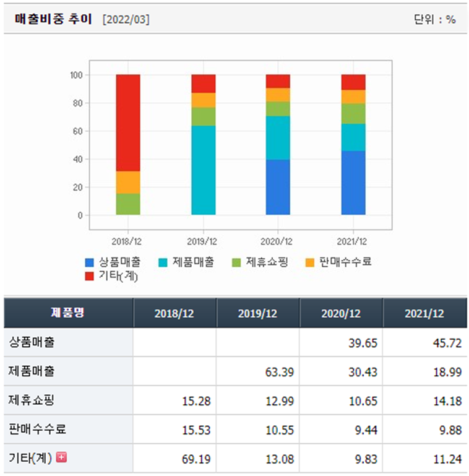469x476 pixels.
Task: Click the 제품명 table header
Action: point(68,313)
